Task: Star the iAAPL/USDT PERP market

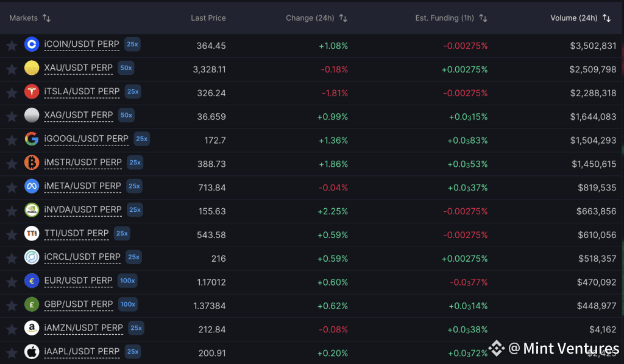Action: click(12, 353)
